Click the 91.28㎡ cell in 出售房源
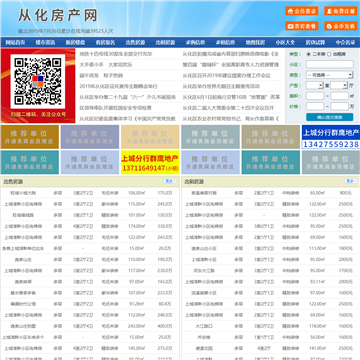Image resolution: width=360 pixels, height=360 pixels. 137,304
